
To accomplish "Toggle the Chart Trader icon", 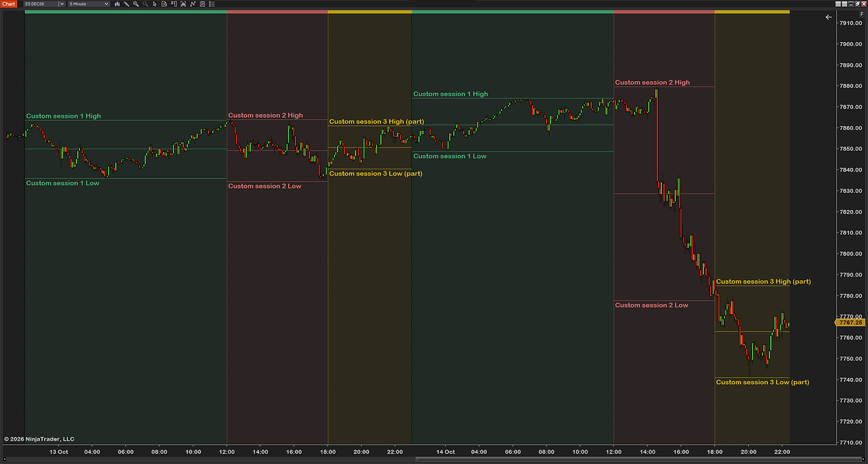I will [x=174, y=3].
